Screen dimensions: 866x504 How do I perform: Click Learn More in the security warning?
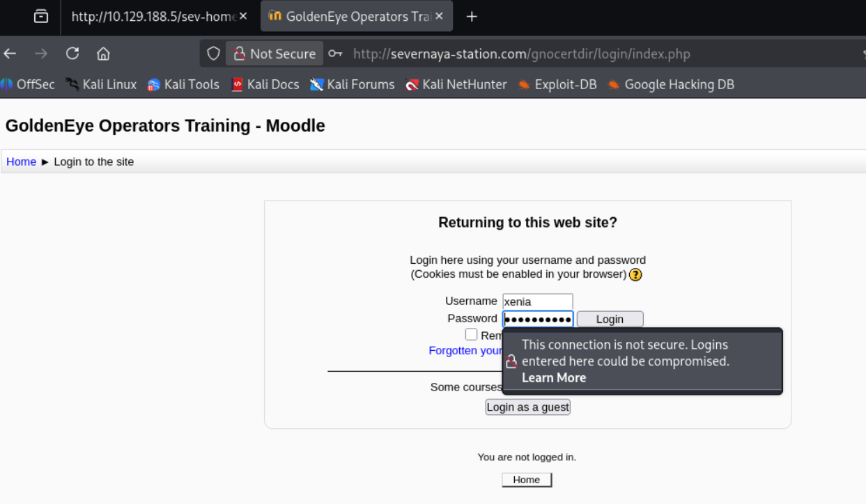click(x=554, y=377)
